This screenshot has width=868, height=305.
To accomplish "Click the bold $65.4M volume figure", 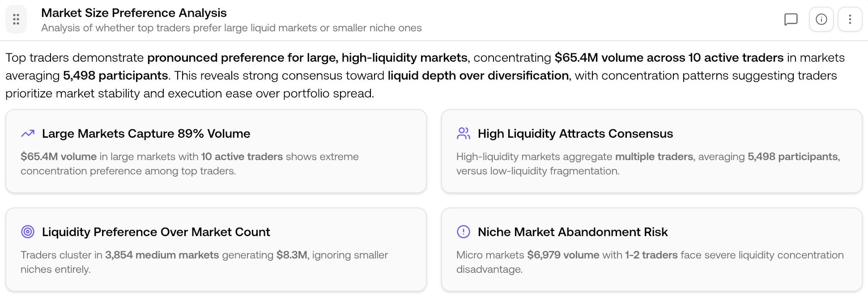I will coord(58,157).
